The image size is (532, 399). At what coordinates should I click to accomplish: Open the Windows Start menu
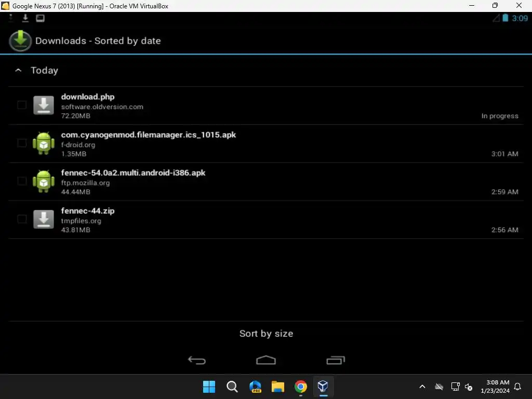click(x=209, y=387)
